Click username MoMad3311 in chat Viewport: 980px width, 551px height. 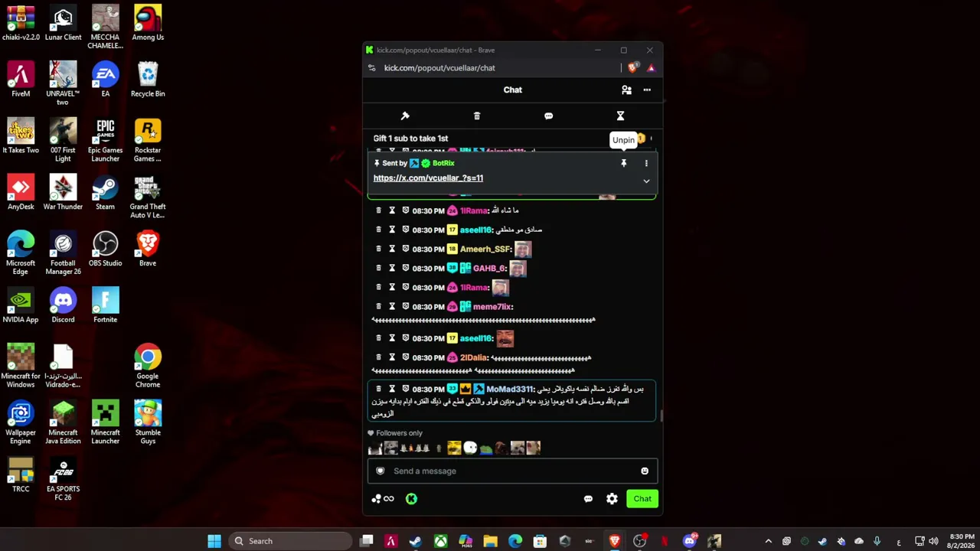[509, 389]
